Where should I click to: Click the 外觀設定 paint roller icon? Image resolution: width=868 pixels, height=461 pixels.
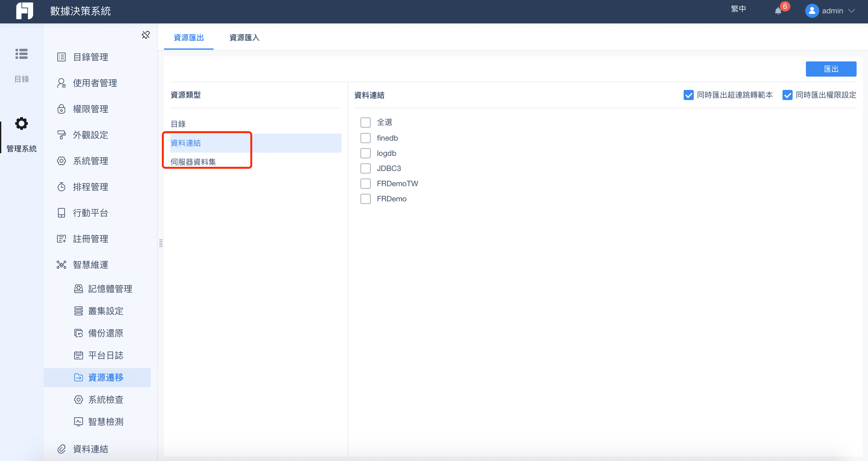(61, 135)
